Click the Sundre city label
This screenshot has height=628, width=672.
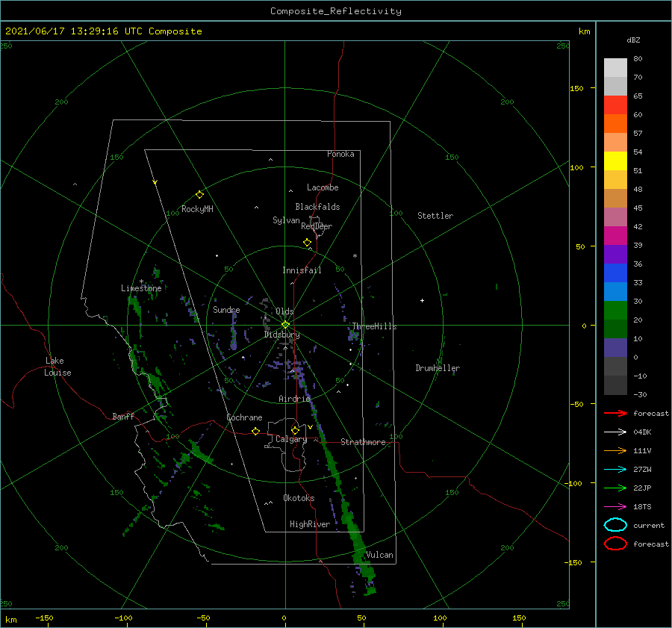tap(226, 309)
